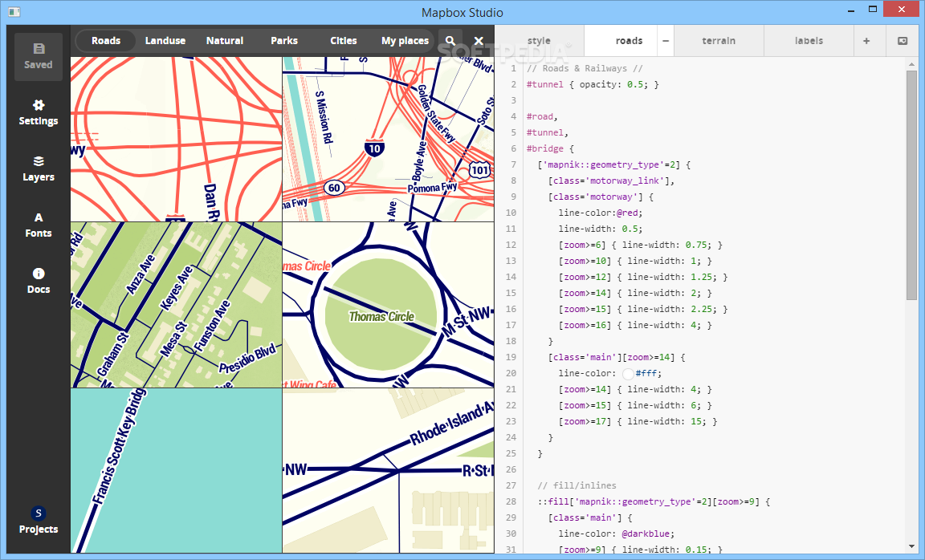Click the '[zoom>=16] { line-width: 4; }' line

point(635,326)
